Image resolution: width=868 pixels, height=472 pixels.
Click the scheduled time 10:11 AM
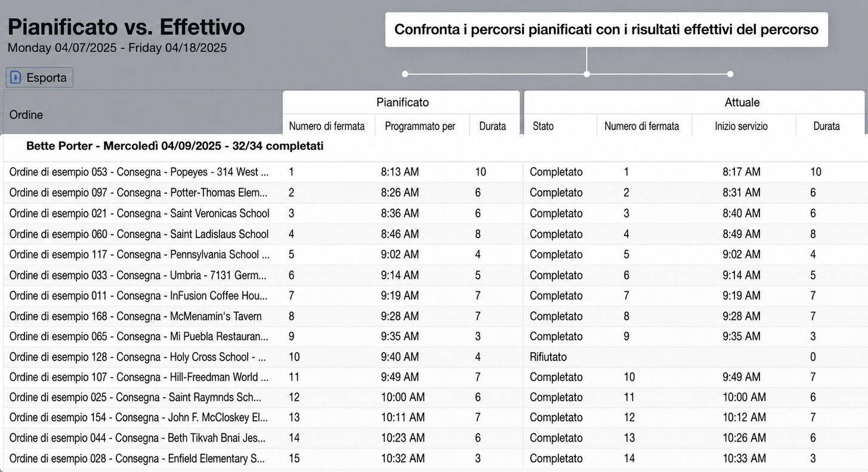click(x=403, y=417)
